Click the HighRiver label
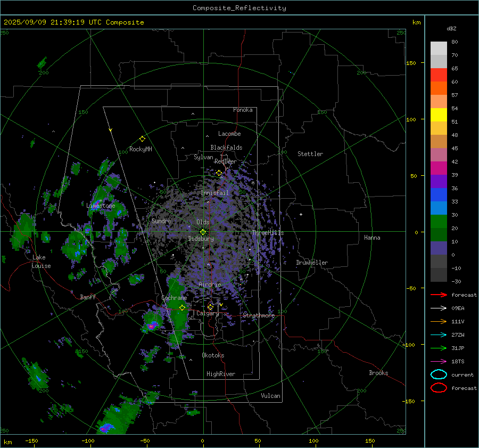 click(x=220, y=374)
